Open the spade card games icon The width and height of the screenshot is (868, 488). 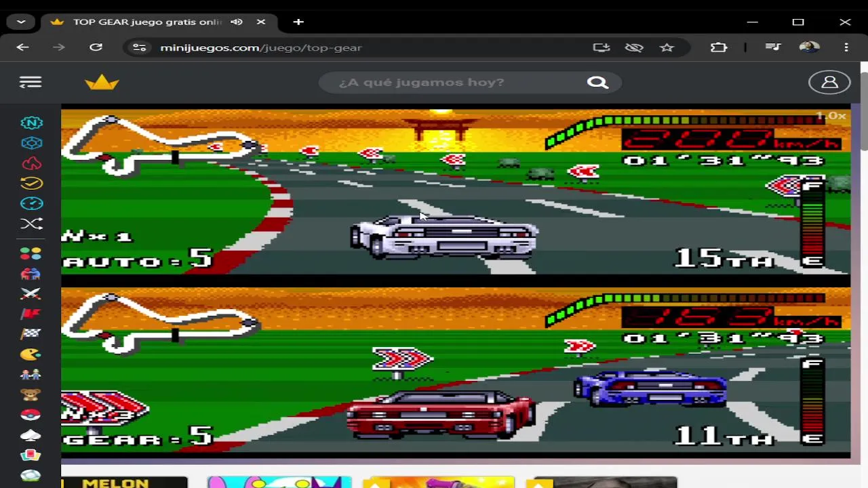pyautogui.click(x=31, y=434)
